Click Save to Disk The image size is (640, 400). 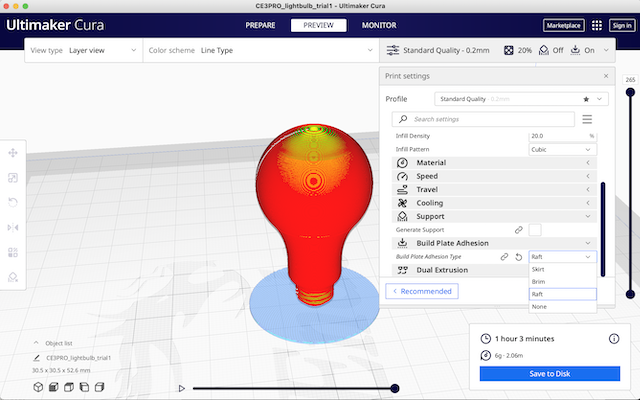[x=550, y=373]
